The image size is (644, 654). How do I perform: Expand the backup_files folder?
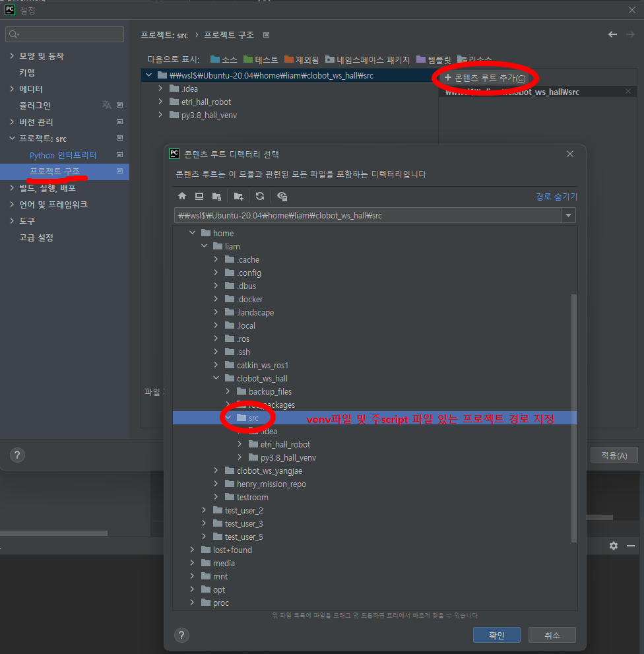click(x=228, y=391)
